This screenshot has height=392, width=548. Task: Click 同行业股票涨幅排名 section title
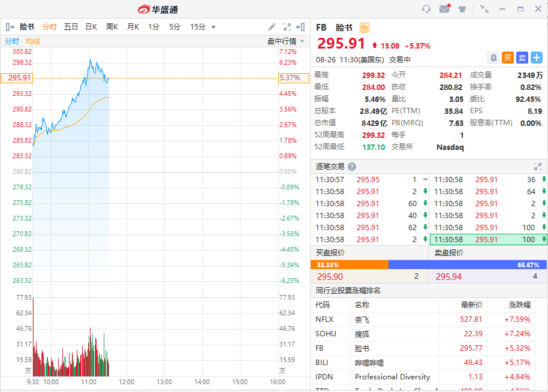[x=348, y=290]
